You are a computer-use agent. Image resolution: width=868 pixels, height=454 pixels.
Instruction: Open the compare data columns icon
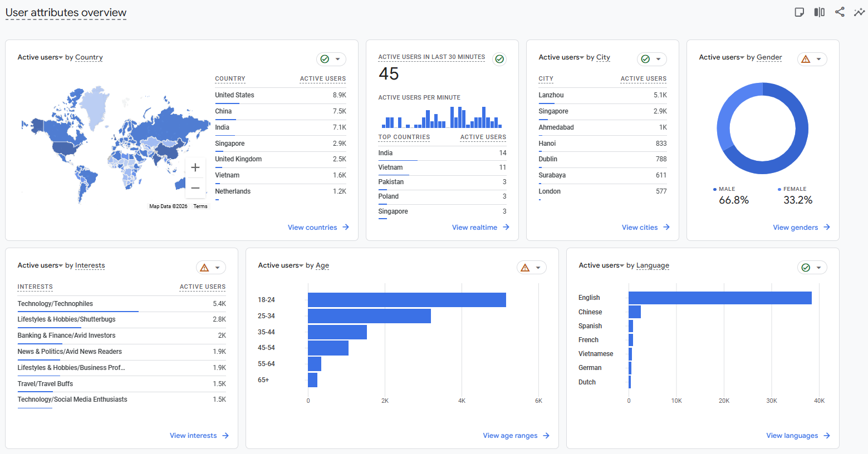click(x=819, y=12)
